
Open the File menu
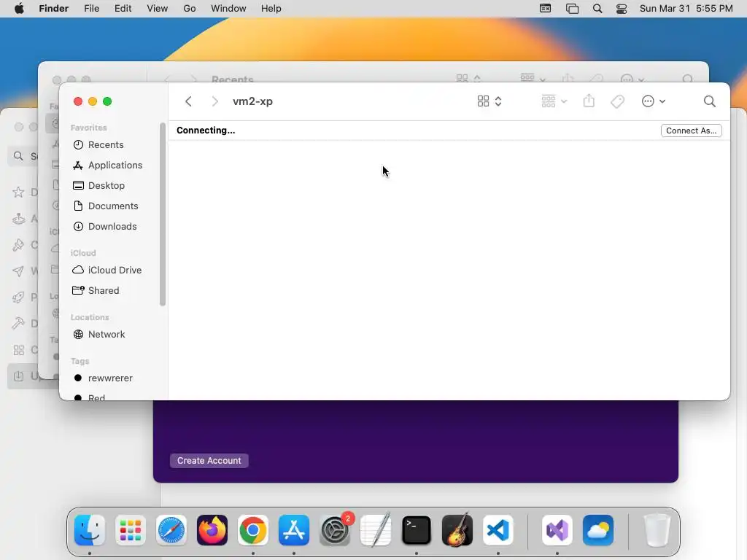coord(91,9)
